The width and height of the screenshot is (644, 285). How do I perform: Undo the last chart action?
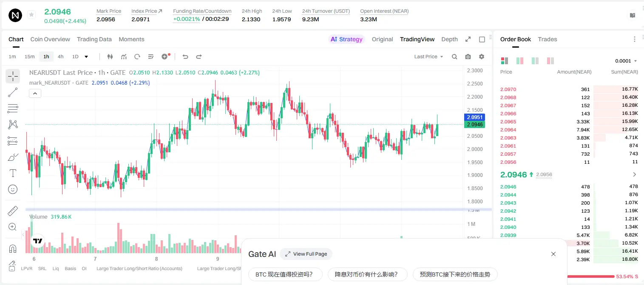click(185, 57)
